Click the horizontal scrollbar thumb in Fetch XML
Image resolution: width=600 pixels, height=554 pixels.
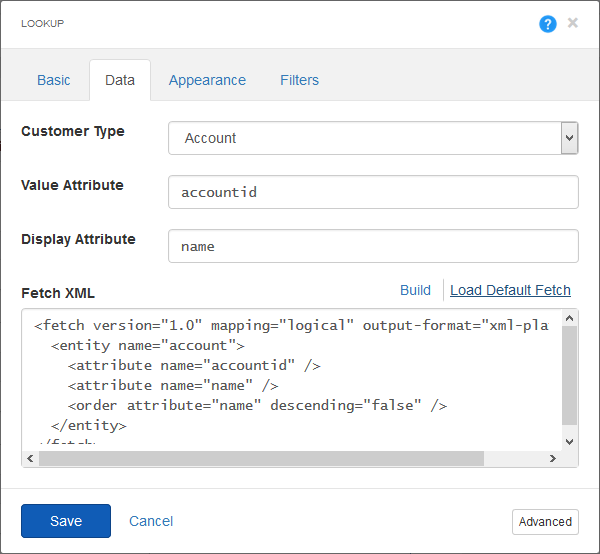[x=261, y=458]
